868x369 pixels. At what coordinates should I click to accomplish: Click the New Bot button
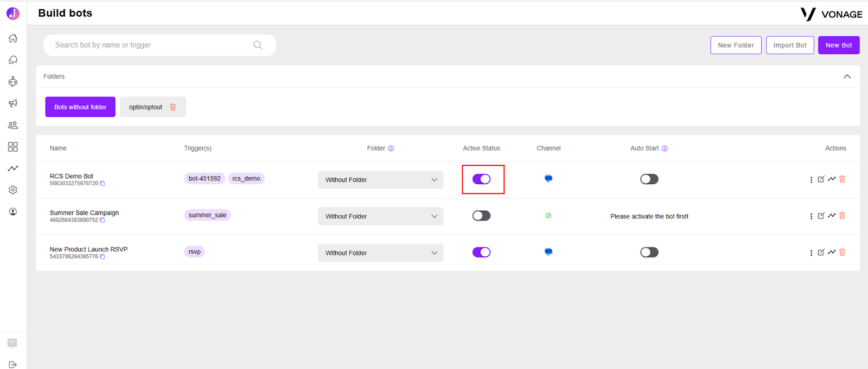coord(839,45)
